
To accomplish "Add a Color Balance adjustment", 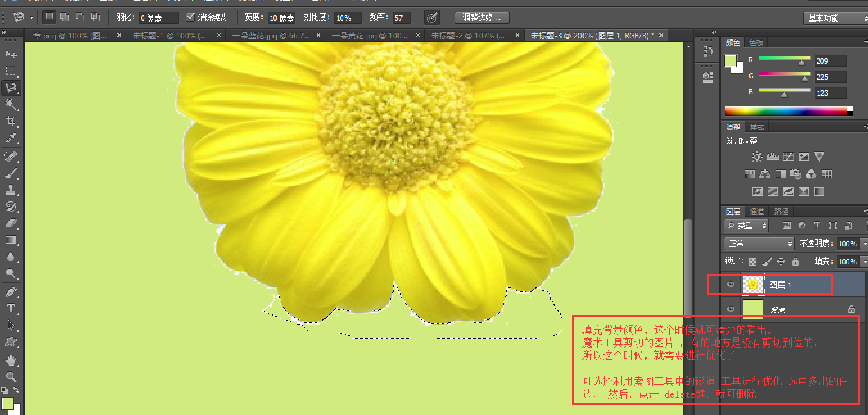I will click(765, 174).
